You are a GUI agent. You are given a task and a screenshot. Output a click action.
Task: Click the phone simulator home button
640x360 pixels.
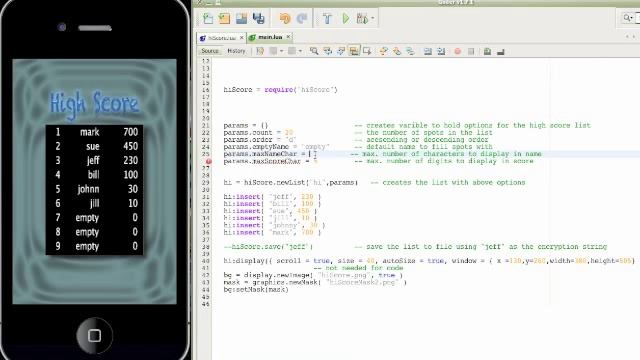coord(94,336)
